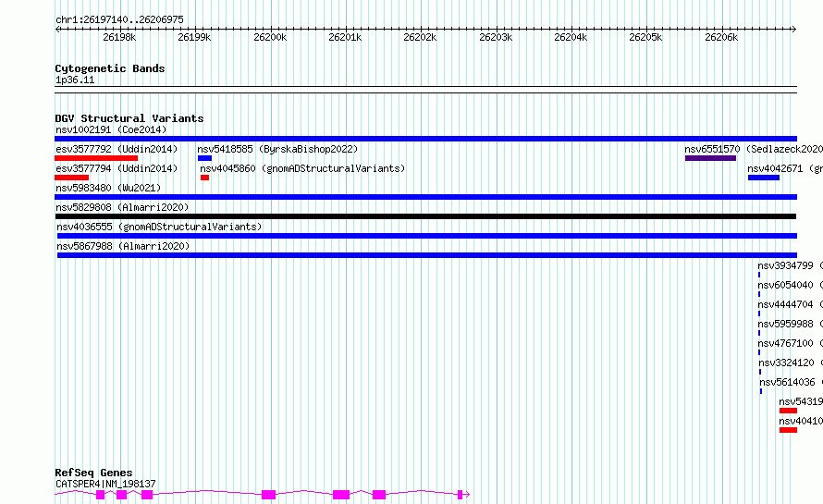Image resolution: width=823 pixels, height=504 pixels.
Task: Click the chr1:26197140..26206975 coordinates text
Action: (x=119, y=20)
